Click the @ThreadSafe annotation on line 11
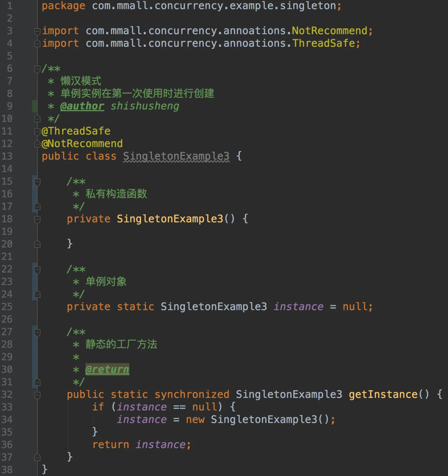Screen dimensions: 448x476 pyautogui.click(x=76, y=131)
